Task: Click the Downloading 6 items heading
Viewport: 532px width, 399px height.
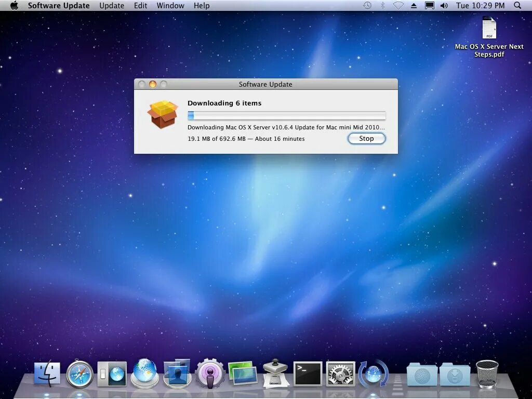Action: tap(224, 103)
